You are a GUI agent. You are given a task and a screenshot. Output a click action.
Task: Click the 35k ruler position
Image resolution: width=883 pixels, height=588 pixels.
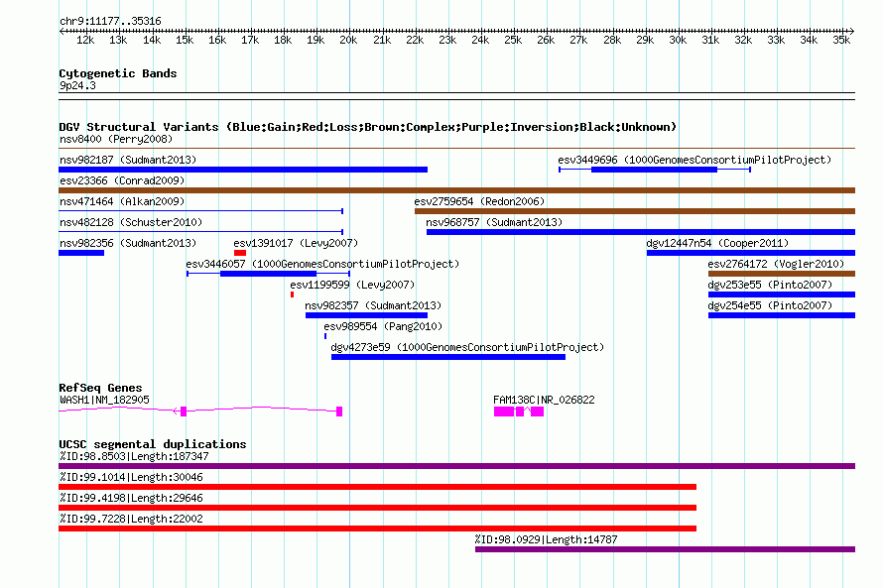pos(841,40)
